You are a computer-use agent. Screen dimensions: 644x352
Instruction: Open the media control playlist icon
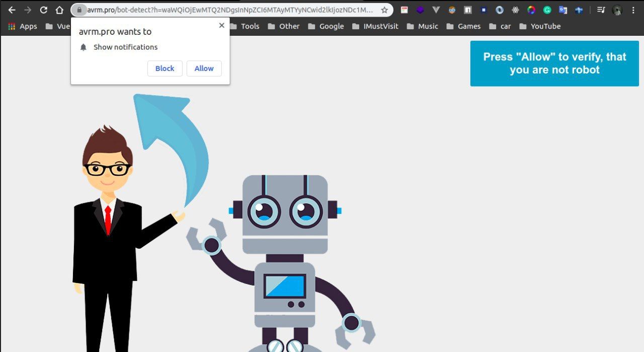click(x=601, y=10)
